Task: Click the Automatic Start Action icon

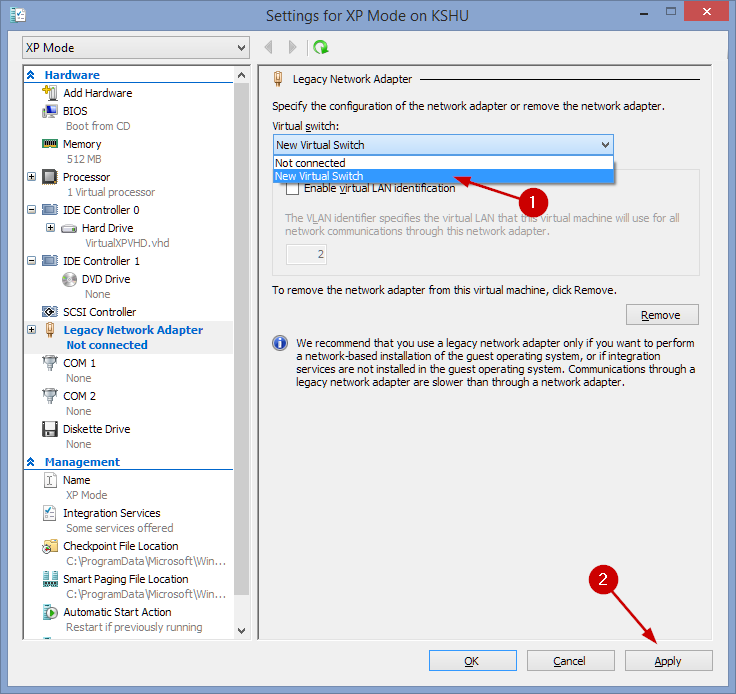Action: pyautogui.click(x=50, y=612)
